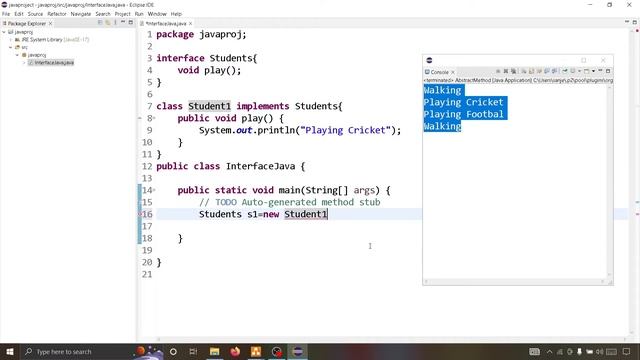Screen dimensions: 640x360
Task: Collapse the play() method fold at line 8
Action: (154, 118)
